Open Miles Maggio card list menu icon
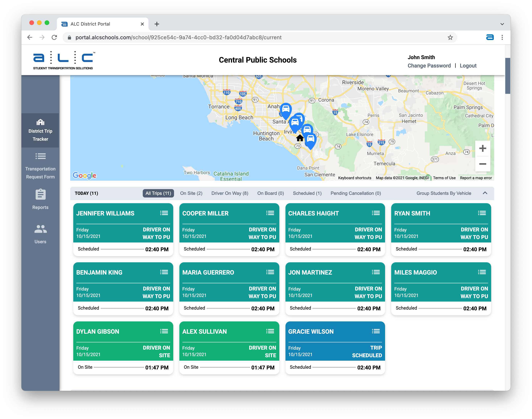The image size is (532, 419). [482, 272]
